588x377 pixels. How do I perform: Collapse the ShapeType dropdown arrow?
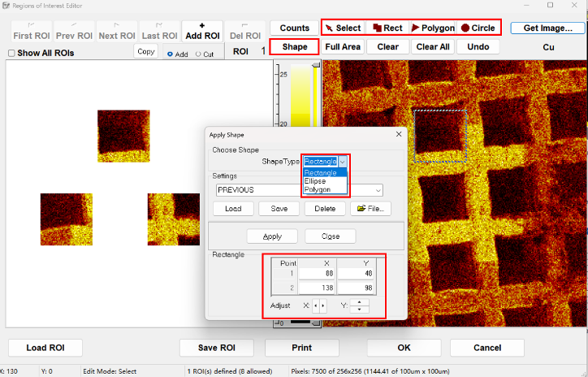click(343, 162)
